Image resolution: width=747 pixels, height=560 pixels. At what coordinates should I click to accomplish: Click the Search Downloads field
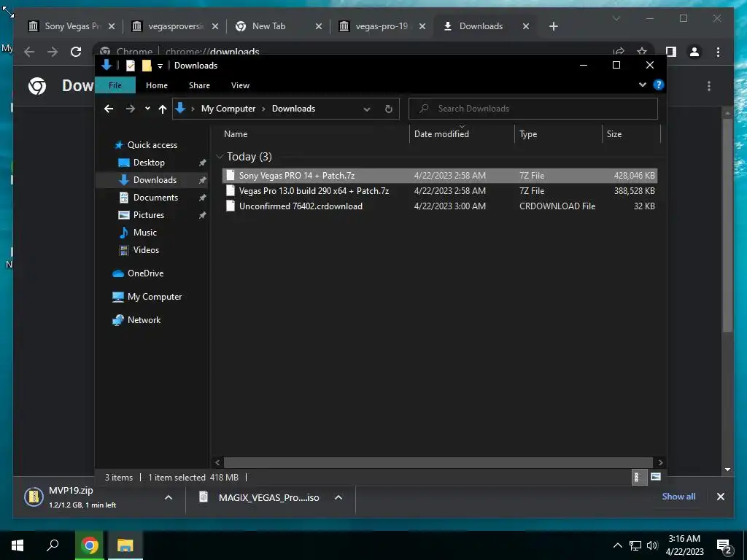pos(533,109)
